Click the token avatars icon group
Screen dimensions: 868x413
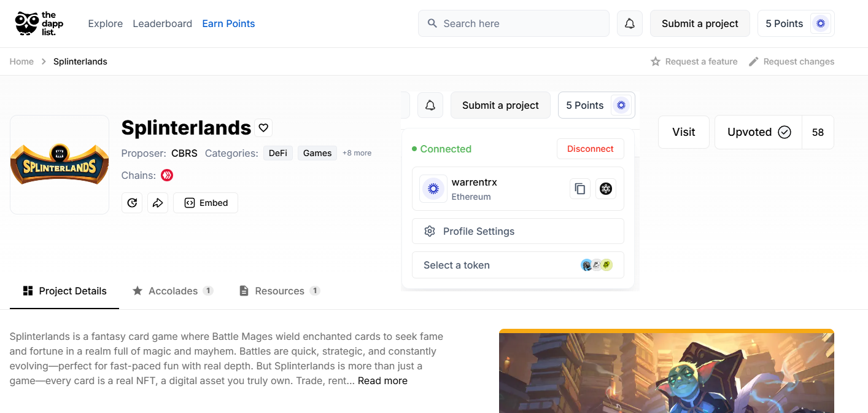(597, 265)
